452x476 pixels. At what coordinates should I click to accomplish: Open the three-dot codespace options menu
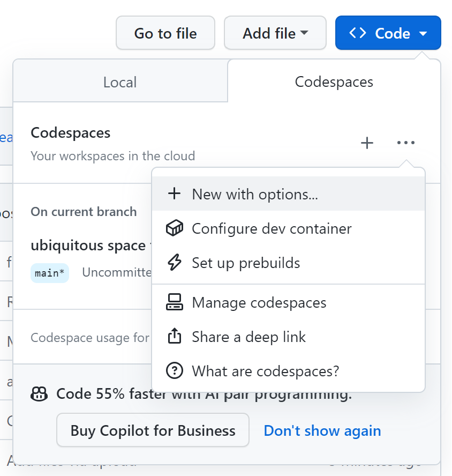[x=405, y=143]
